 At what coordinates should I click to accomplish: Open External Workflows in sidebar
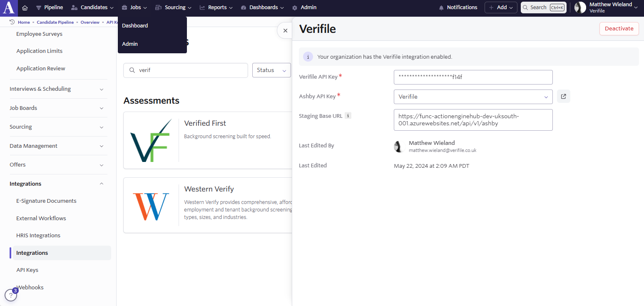coord(41,219)
